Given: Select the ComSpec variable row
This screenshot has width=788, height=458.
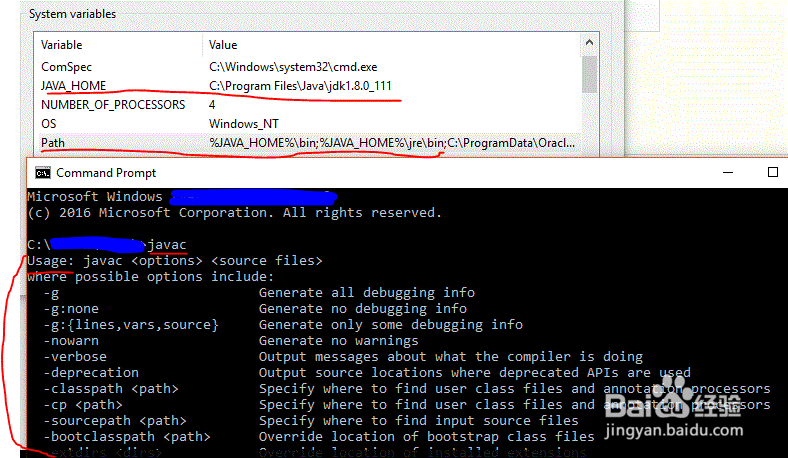Looking at the screenshot, I should (310, 67).
